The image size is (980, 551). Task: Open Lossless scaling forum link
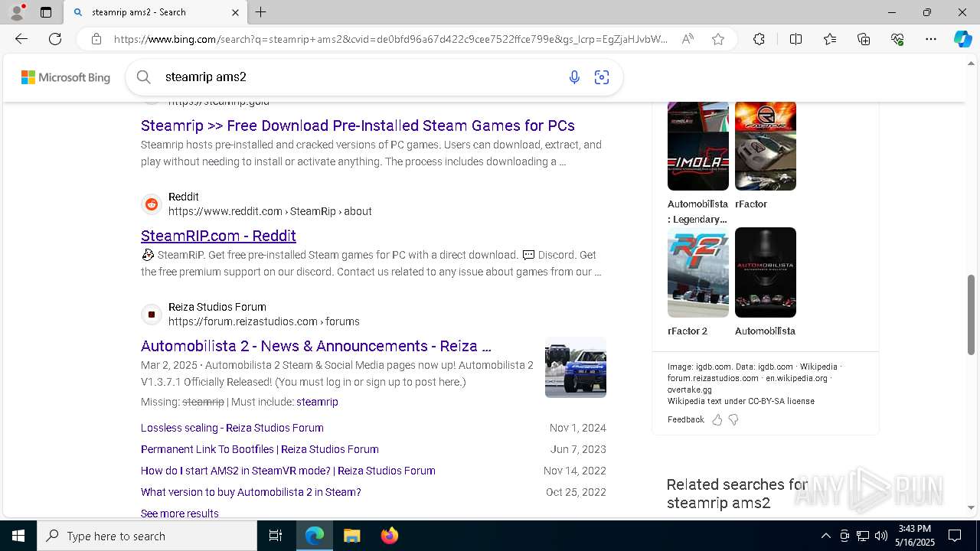232,428
